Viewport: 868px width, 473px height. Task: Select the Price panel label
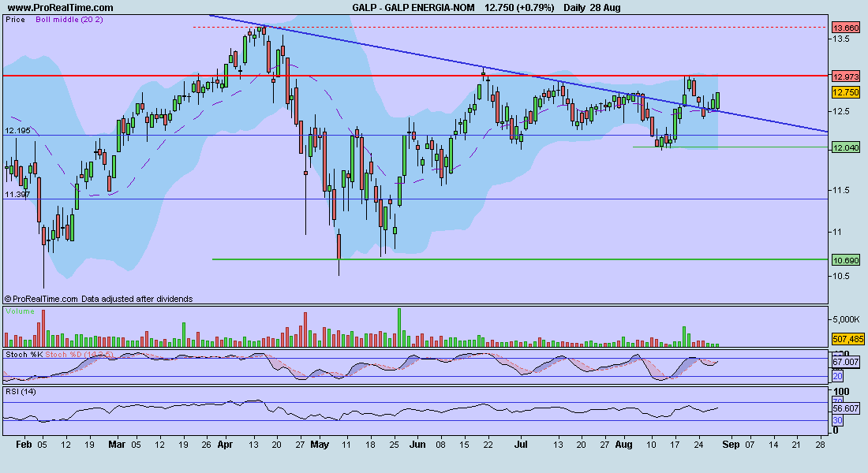tap(16, 20)
